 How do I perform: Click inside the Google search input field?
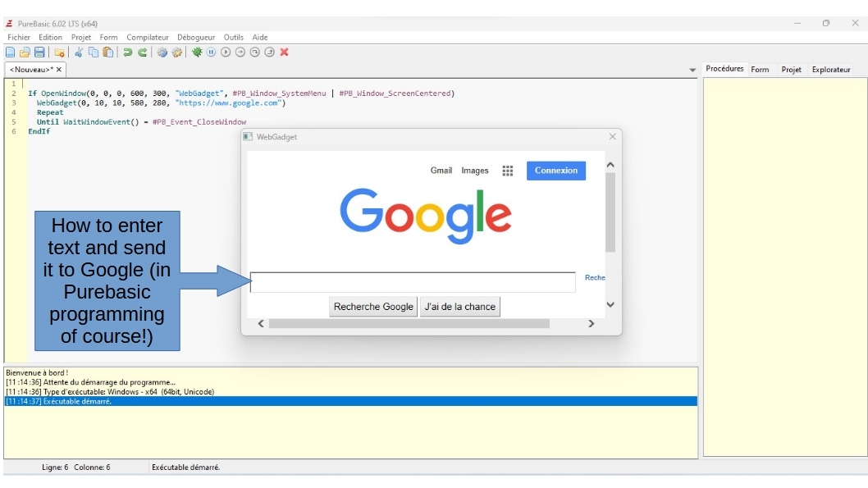point(413,282)
